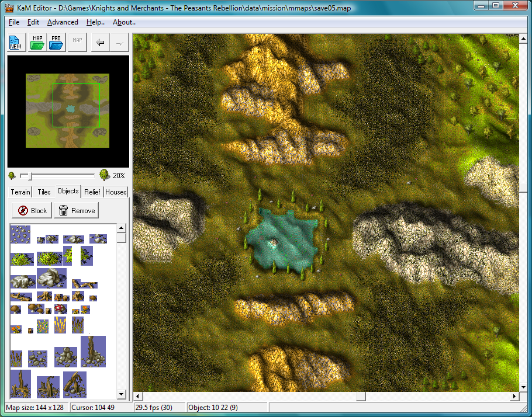Click the Remove button
Viewport: 532px width, 417px height.
pyautogui.click(x=77, y=210)
